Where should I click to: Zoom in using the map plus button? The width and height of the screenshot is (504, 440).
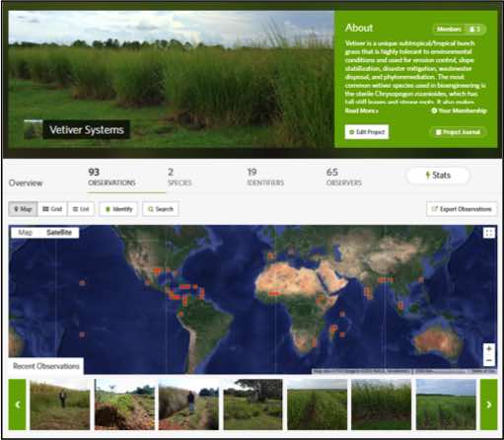pyautogui.click(x=489, y=349)
